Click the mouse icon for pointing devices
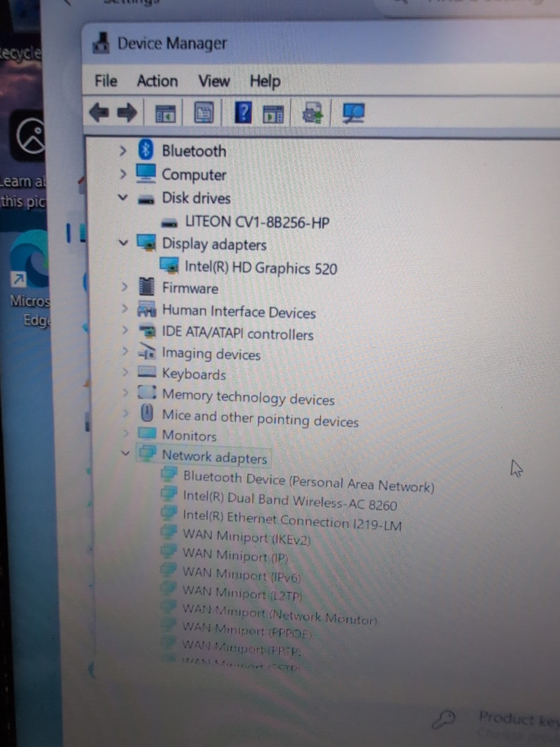 click(147, 413)
